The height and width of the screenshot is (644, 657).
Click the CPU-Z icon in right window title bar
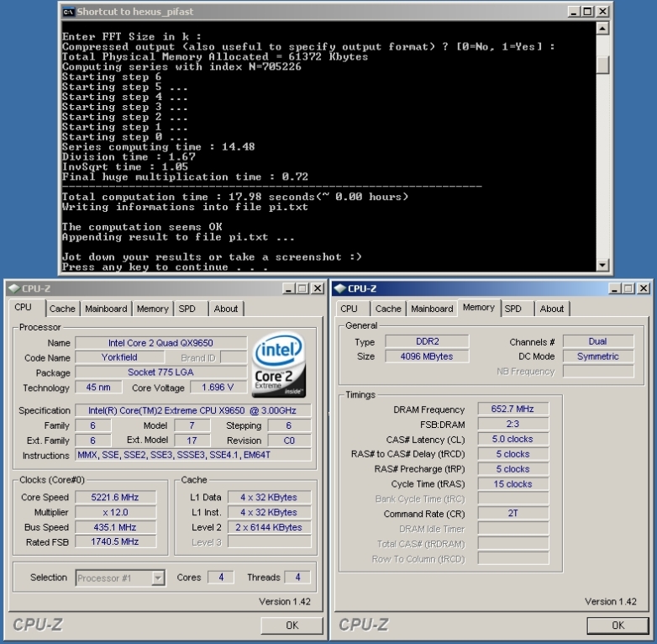(x=340, y=288)
